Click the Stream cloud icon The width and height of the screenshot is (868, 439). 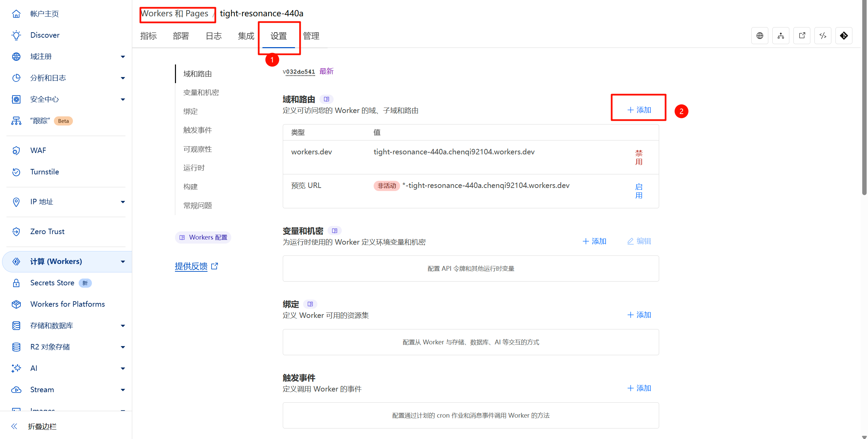16,390
